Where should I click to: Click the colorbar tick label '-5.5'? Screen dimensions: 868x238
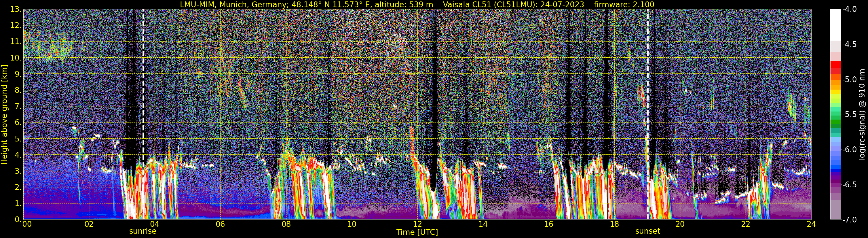tap(849, 115)
